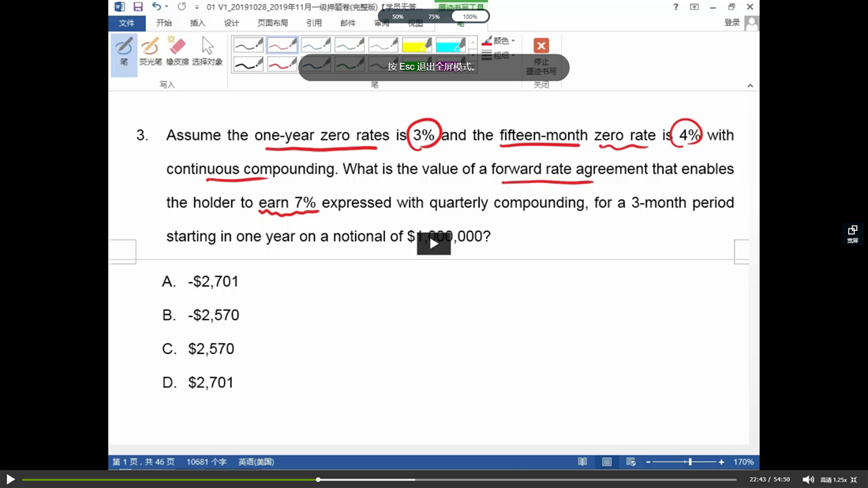Switch to widescreen (宽屏) mode

tap(852, 234)
